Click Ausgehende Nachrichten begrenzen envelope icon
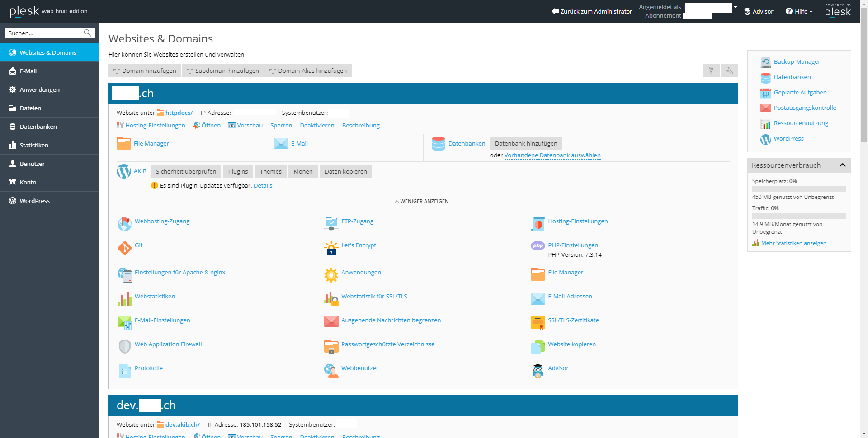 (x=331, y=322)
